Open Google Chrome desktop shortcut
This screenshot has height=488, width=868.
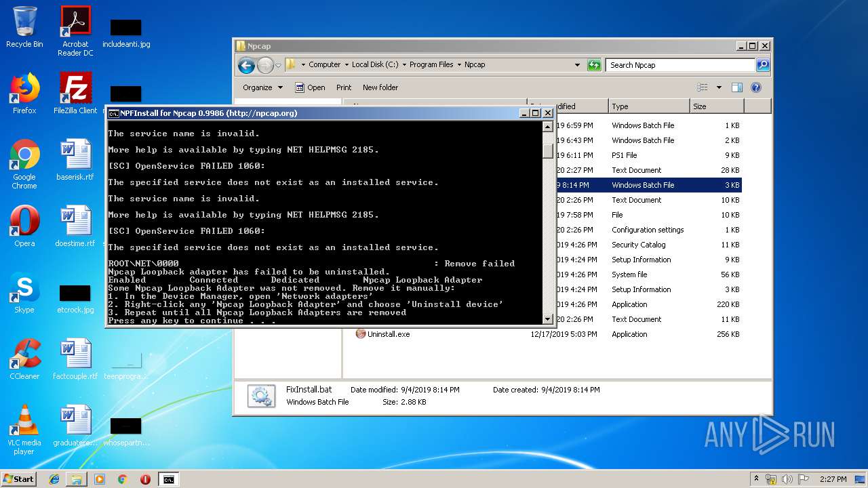click(x=24, y=164)
